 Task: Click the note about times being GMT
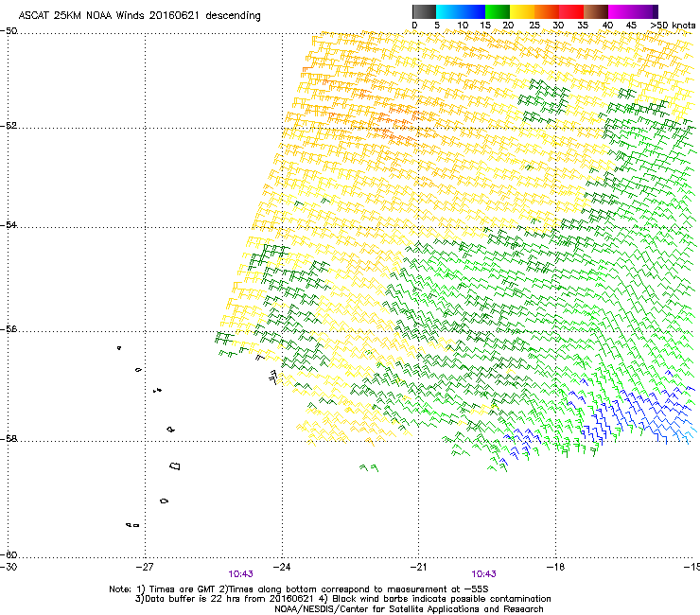[x=299, y=589]
